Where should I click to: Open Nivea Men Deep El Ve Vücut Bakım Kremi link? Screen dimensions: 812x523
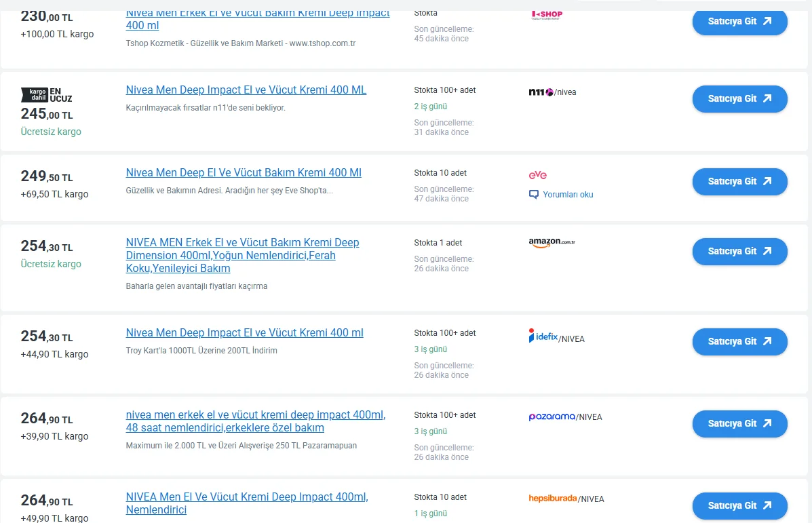point(244,172)
